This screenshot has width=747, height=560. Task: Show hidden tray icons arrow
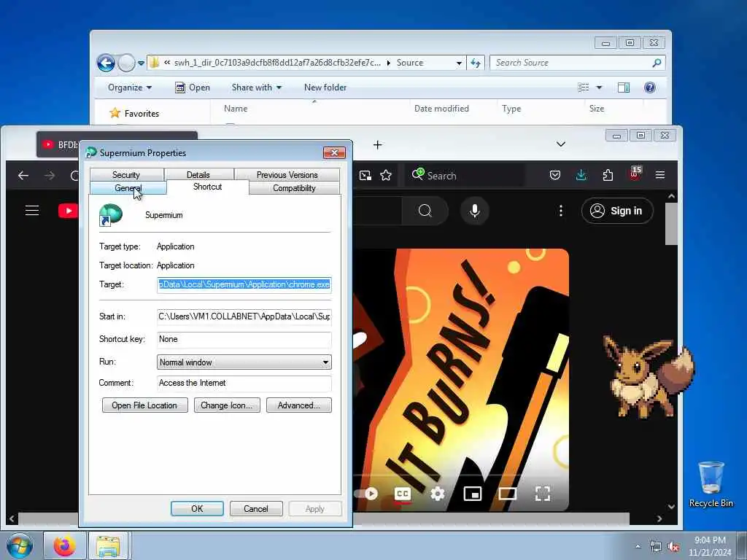(x=638, y=546)
